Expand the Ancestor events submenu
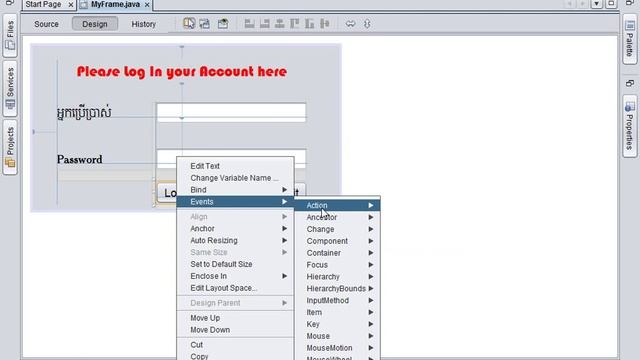640x360 pixels. pos(338,217)
